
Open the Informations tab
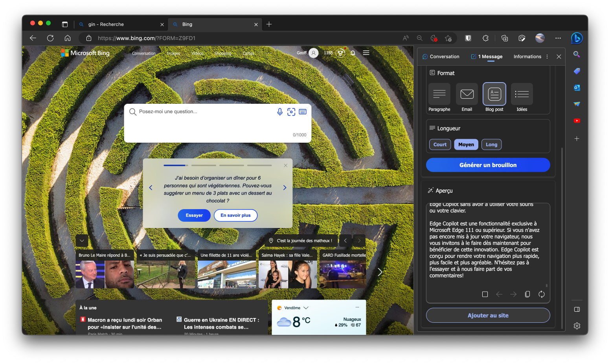pyautogui.click(x=527, y=57)
